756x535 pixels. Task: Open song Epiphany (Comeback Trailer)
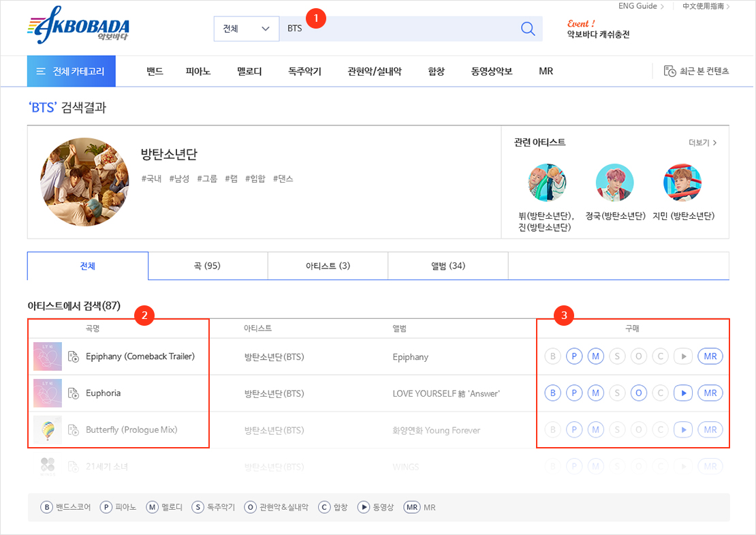140,356
